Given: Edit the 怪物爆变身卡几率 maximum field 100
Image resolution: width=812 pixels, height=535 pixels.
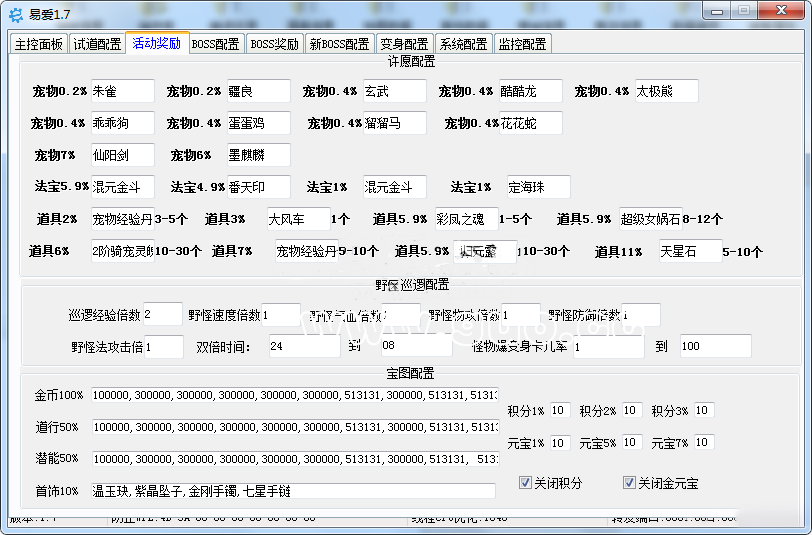Looking at the screenshot, I should (716, 346).
